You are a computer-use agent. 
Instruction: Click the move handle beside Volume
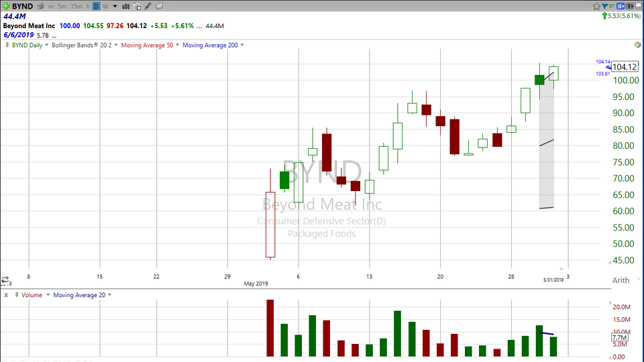click(16, 295)
